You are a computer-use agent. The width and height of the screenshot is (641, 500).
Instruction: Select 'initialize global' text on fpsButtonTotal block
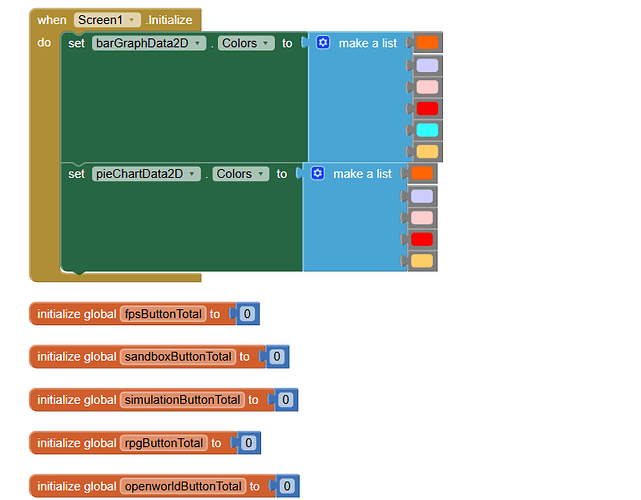click(x=77, y=314)
